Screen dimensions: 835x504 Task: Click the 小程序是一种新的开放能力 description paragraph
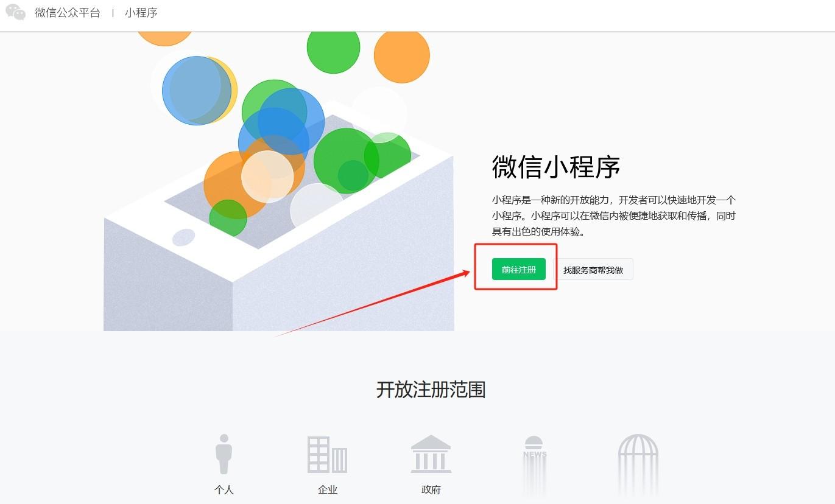pyautogui.click(x=614, y=215)
